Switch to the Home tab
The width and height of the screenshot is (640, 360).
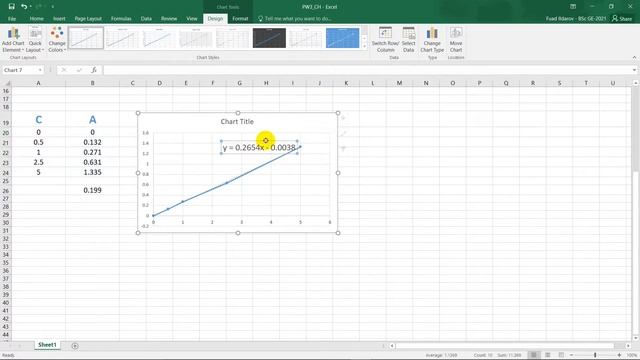[36, 19]
